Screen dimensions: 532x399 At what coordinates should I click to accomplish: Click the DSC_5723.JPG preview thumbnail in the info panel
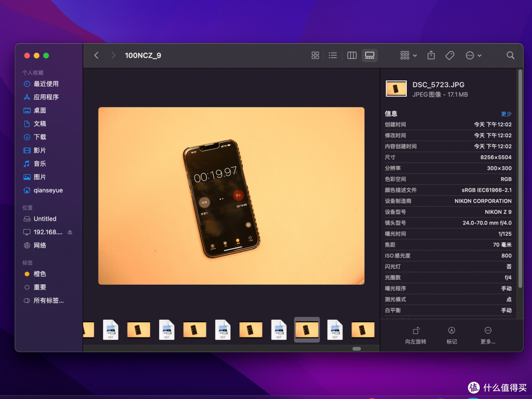[396, 89]
